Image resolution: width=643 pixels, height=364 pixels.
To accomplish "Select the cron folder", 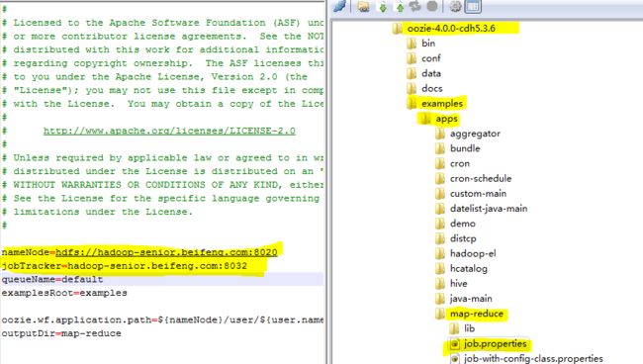I will pos(460,163).
